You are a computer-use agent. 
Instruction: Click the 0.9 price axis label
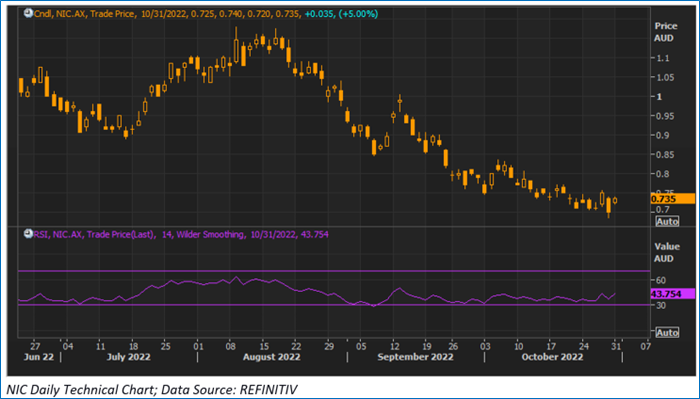[x=663, y=135]
